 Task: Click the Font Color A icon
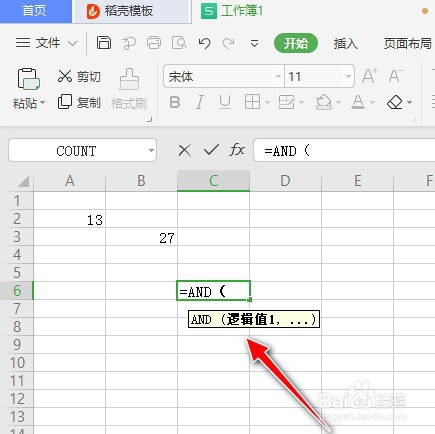[x=358, y=102]
